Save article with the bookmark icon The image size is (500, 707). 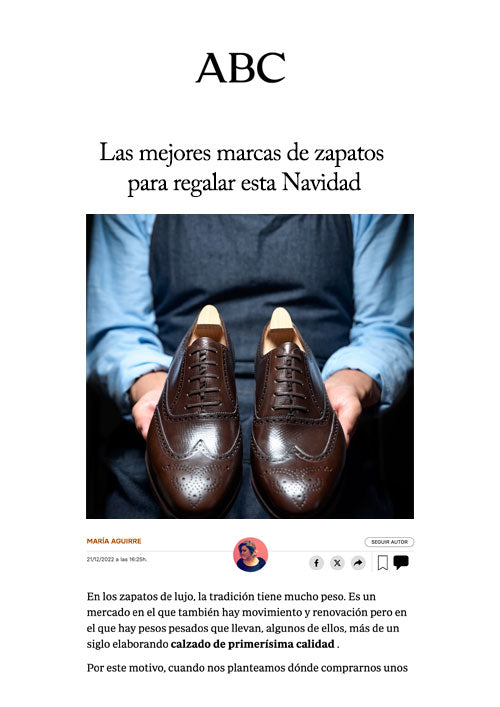point(382,563)
